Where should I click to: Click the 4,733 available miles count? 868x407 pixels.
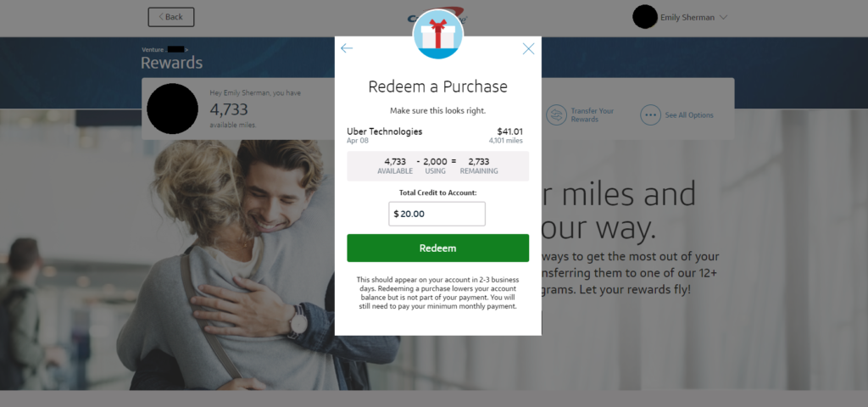point(229,109)
